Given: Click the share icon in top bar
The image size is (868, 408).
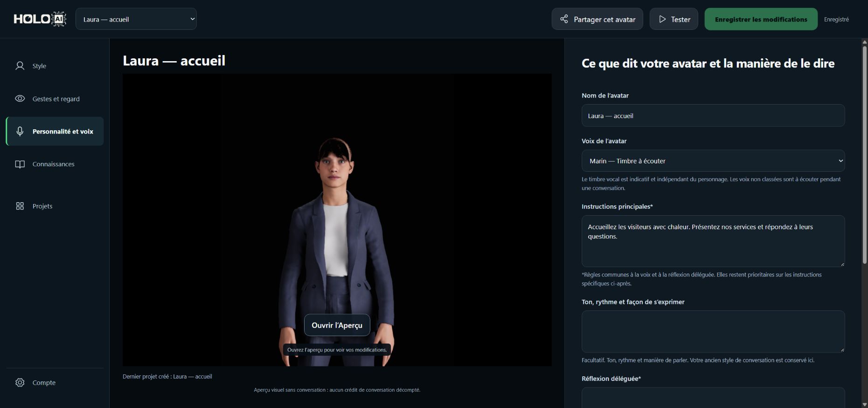Looking at the screenshot, I should (564, 19).
